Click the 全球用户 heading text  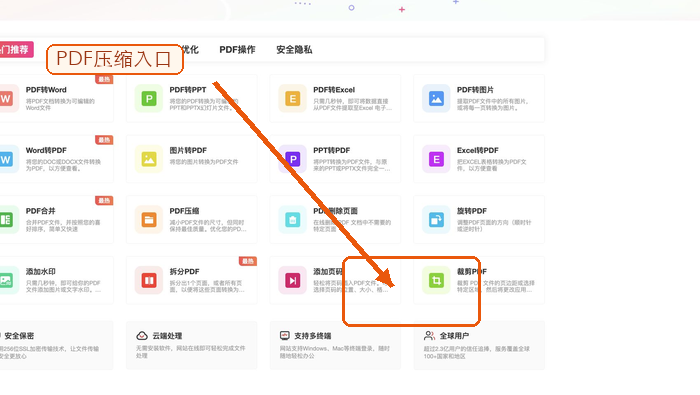[454, 336]
